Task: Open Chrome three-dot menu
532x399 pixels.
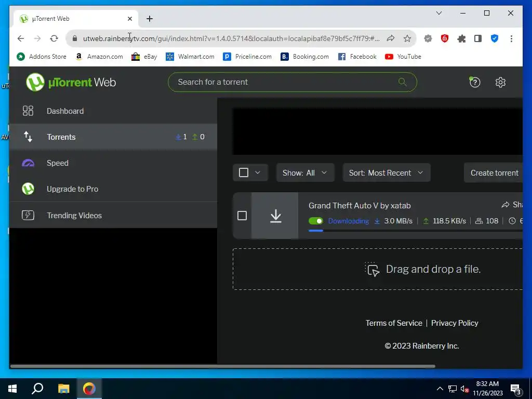Action: [511, 38]
